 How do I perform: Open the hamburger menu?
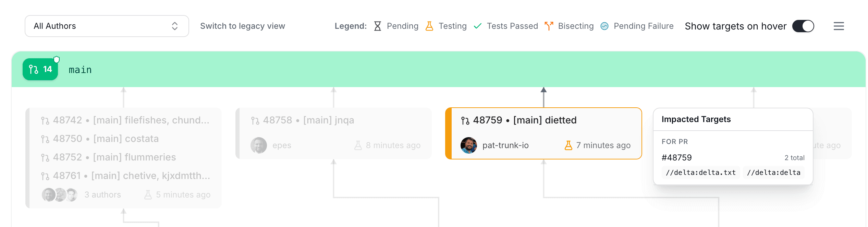click(839, 26)
